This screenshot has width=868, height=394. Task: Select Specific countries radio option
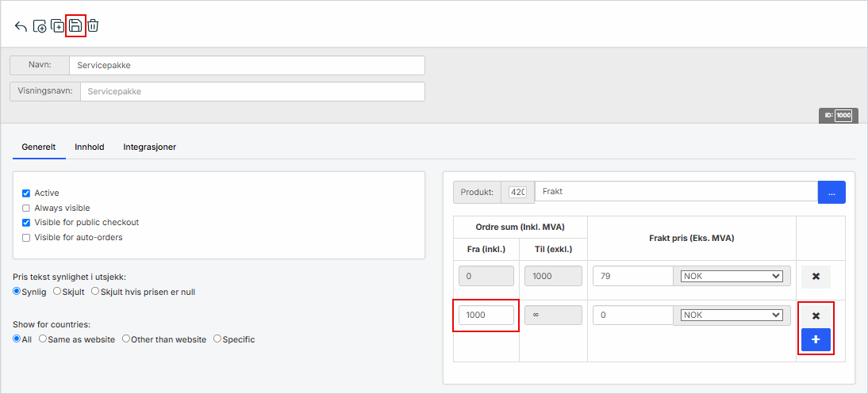pyautogui.click(x=217, y=339)
